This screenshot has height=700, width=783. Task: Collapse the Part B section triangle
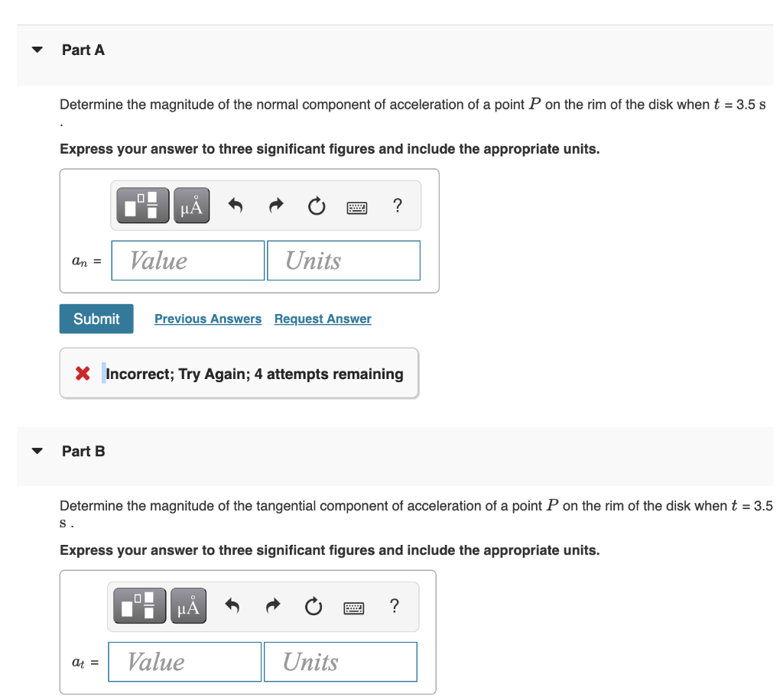pos(37,451)
